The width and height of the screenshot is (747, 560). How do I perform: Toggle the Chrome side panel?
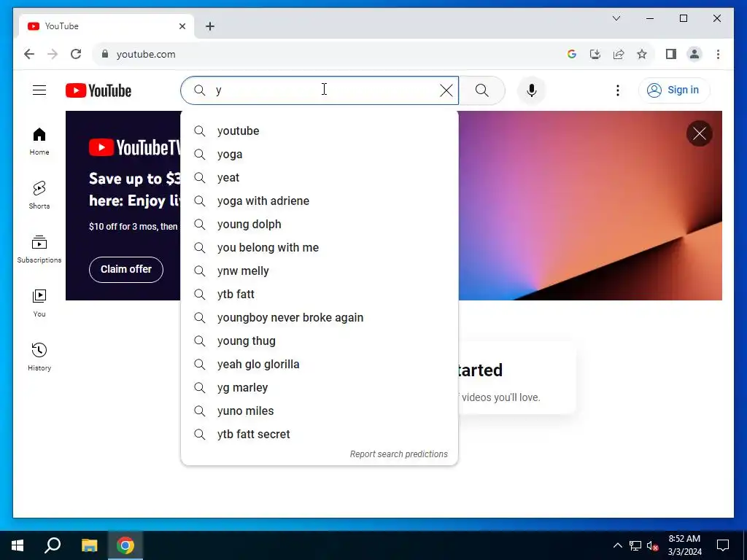[x=671, y=54]
